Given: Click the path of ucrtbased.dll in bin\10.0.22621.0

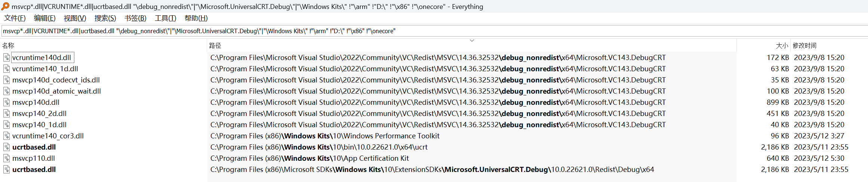Looking at the screenshot, I should pyautogui.click(x=319, y=147).
